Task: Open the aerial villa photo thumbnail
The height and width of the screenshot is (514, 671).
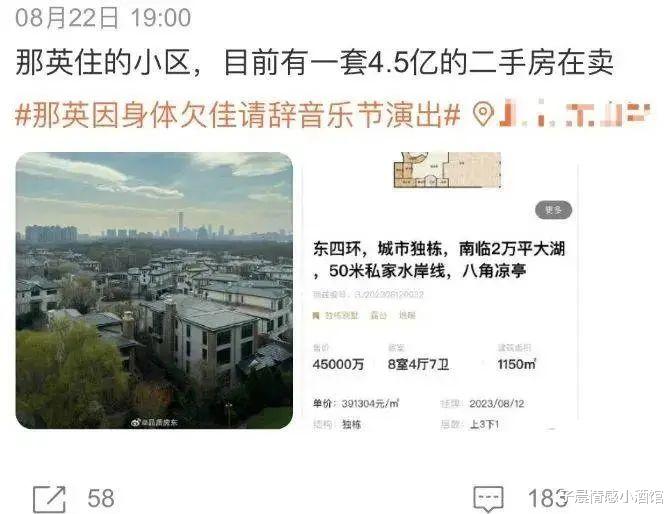Action: (154, 291)
